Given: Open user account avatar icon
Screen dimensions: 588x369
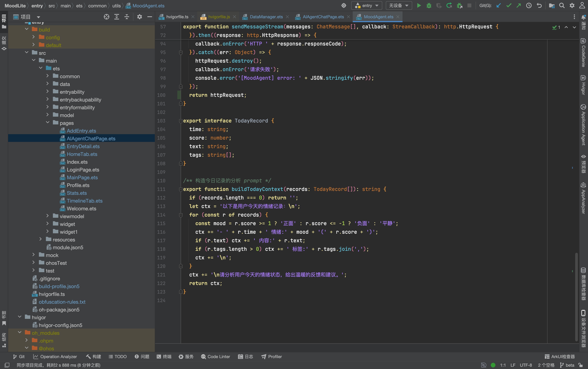Looking at the screenshot, I should click(582, 6).
